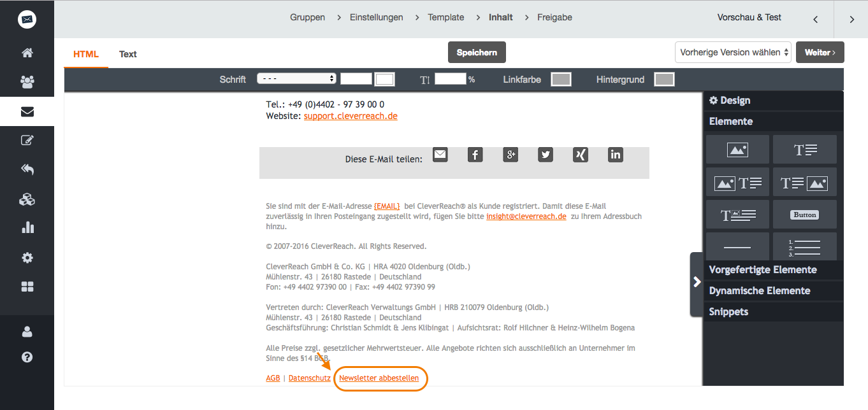
Task: Click the font size input field
Action: [x=356, y=79]
